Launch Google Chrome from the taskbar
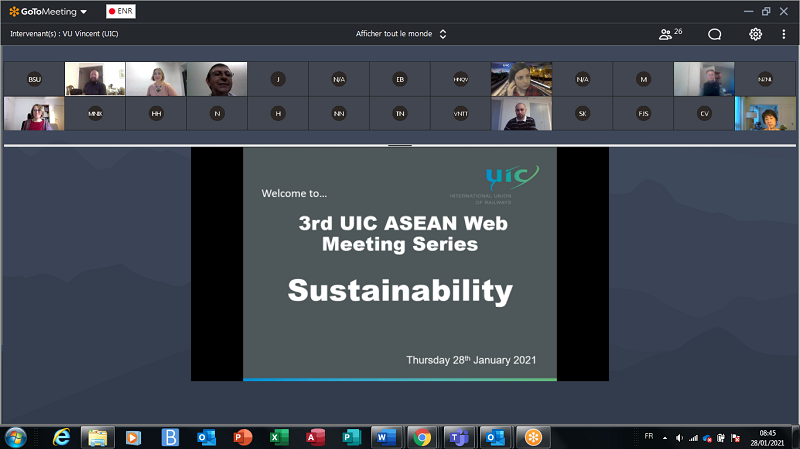800x449 pixels. pos(423,437)
